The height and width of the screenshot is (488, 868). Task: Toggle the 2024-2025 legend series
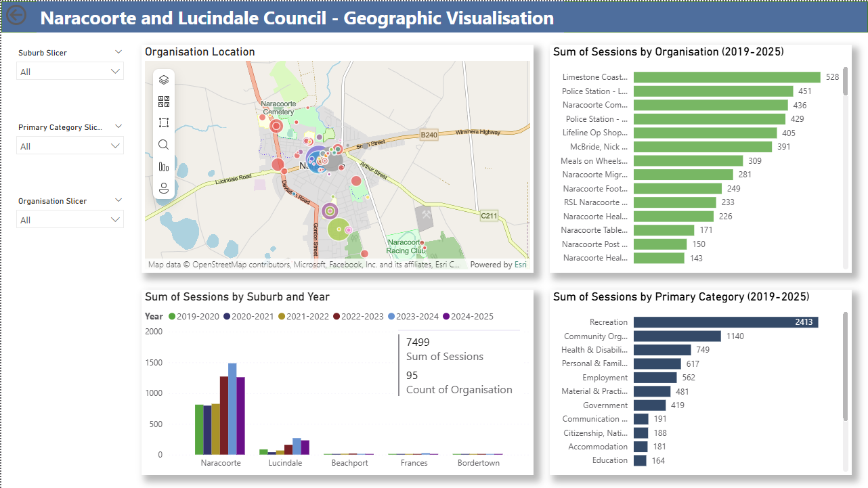[471, 316]
